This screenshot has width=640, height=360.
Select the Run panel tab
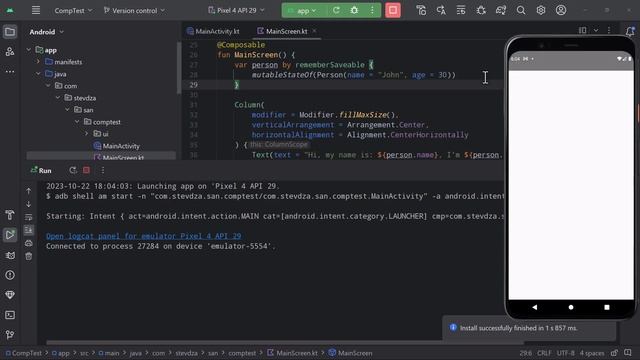pyautogui.click(x=41, y=170)
